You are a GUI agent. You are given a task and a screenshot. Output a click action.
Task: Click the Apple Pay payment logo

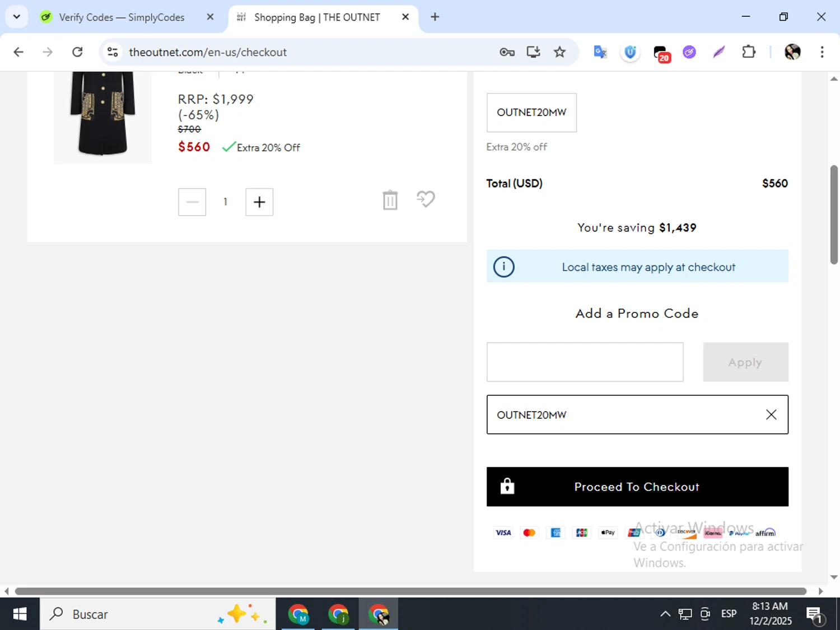click(x=608, y=533)
